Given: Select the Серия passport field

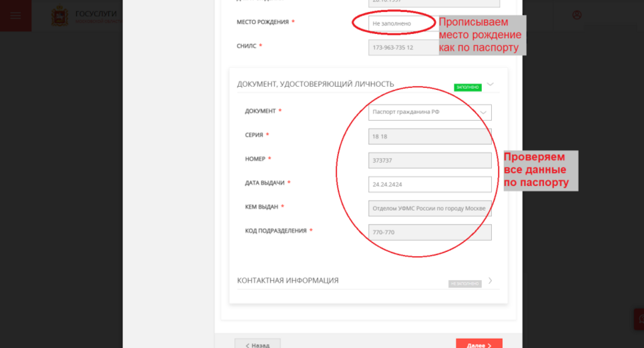Looking at the screenshot, I should [430, 136].
